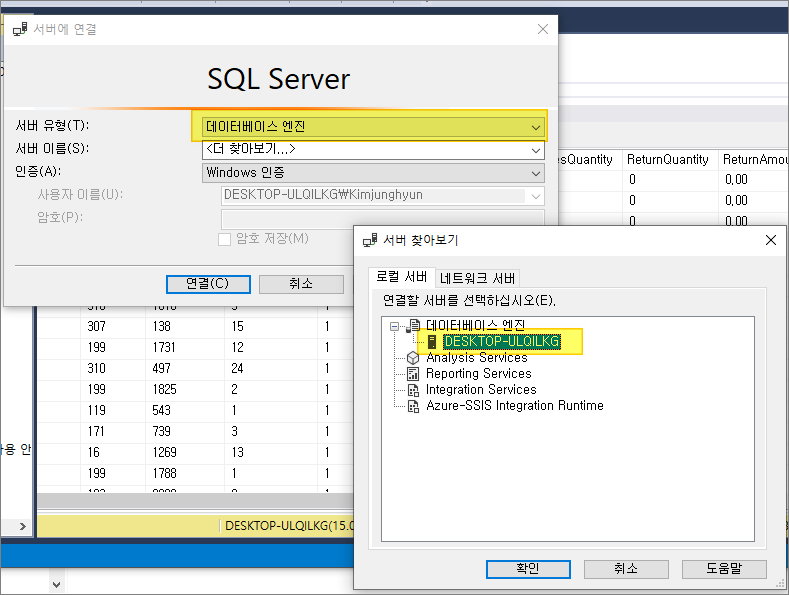Click the Analysis Services cube icon

(x=413, y=358)
